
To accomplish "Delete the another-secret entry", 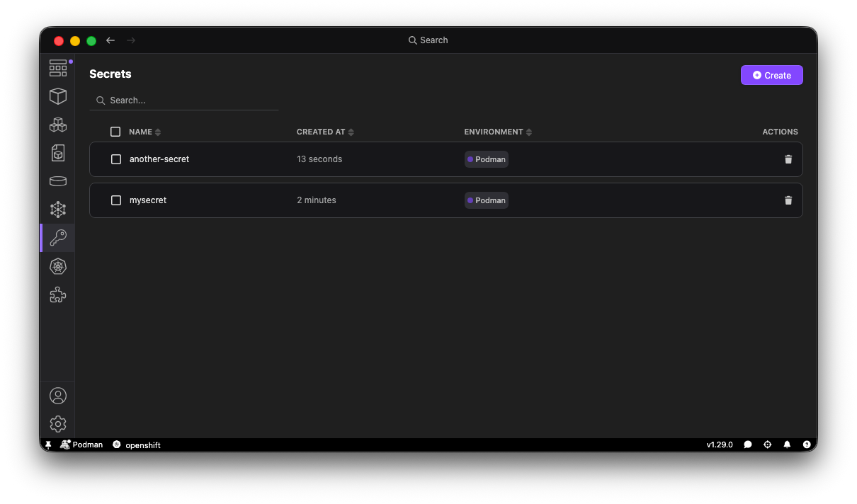I will click(x=788, y=159).
